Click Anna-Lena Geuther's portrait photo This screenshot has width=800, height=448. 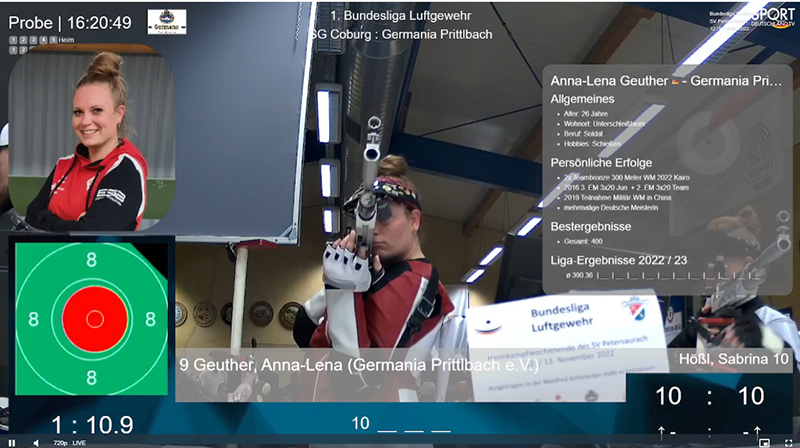[92, 138]
